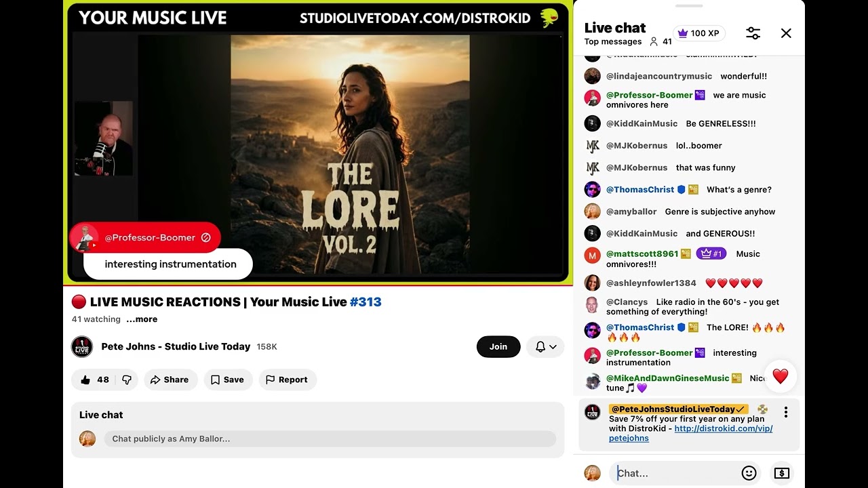Join the Pete Johns channel membership
Image resolution: width=868 pixels, height=488 pixels.
tap(498, 346)
